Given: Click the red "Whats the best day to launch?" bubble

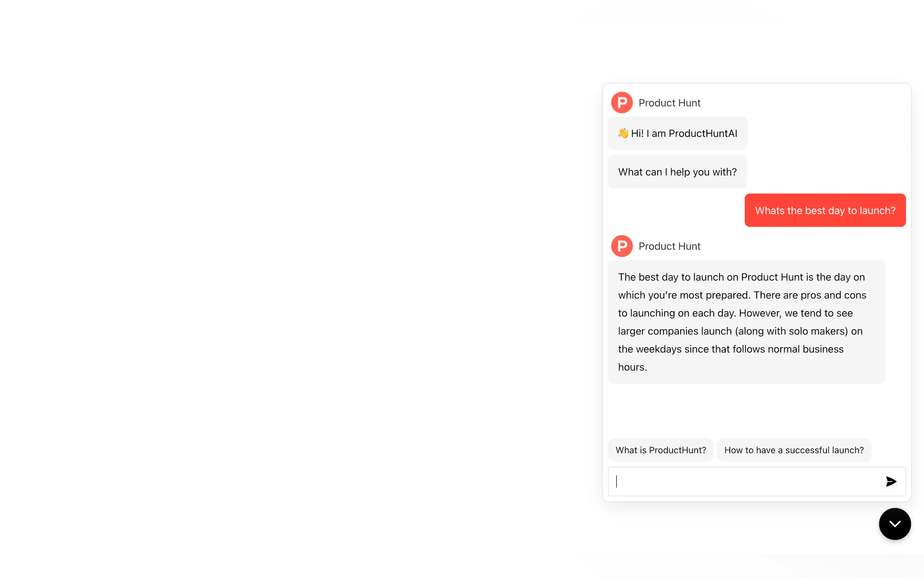Looking at the screenshot, I should (825, 210).
